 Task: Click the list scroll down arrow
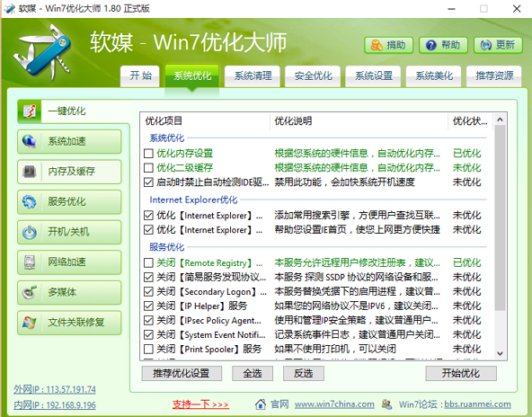500,353
